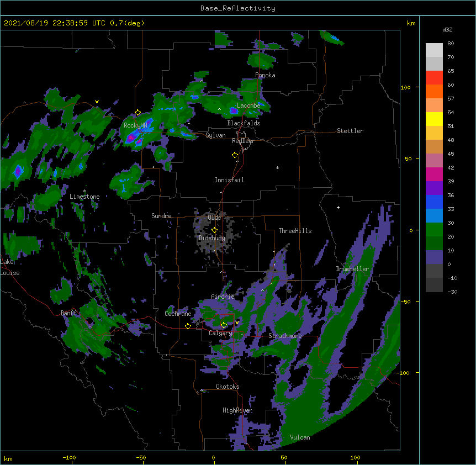Select the RedDeer label

[x=243, y=141]
